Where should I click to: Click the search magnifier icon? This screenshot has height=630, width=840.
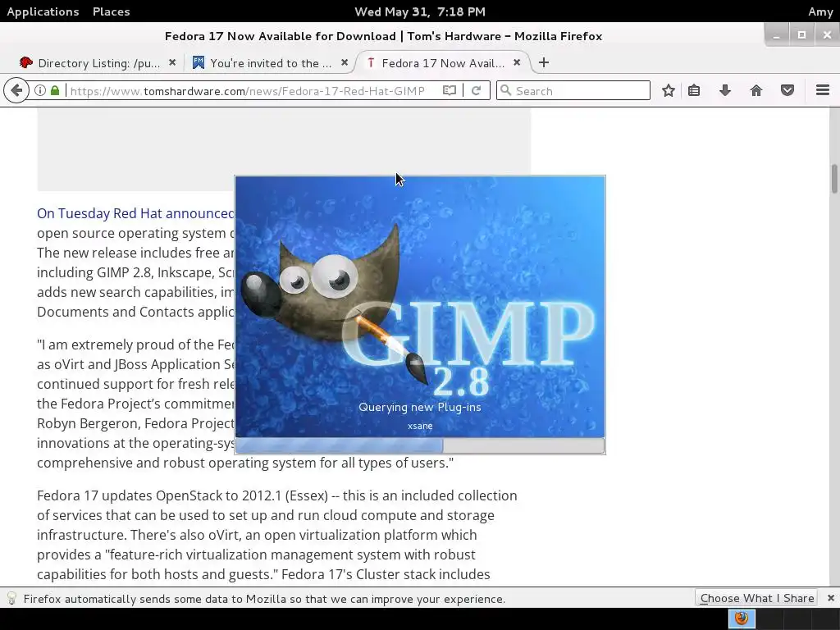point(505,90)
